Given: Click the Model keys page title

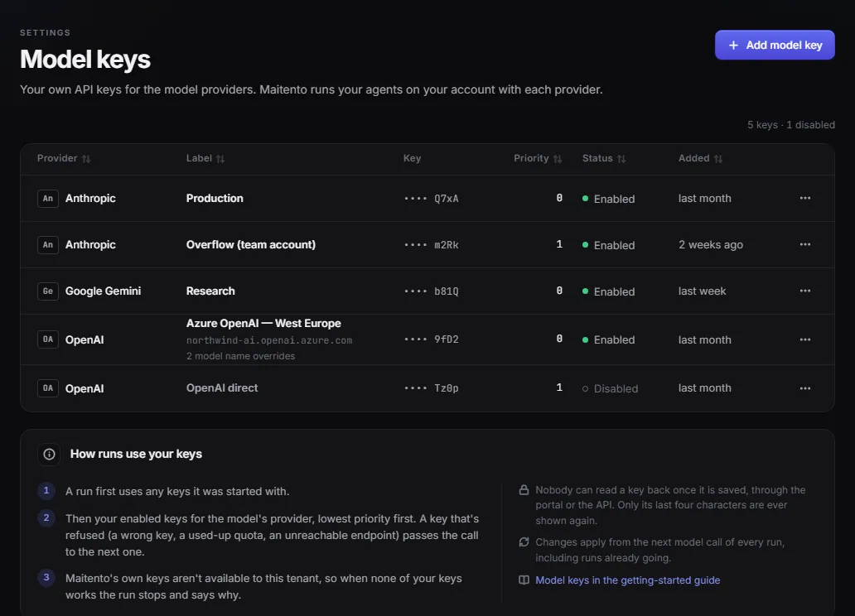Looking at the screenshot, I should click(85, 60).
